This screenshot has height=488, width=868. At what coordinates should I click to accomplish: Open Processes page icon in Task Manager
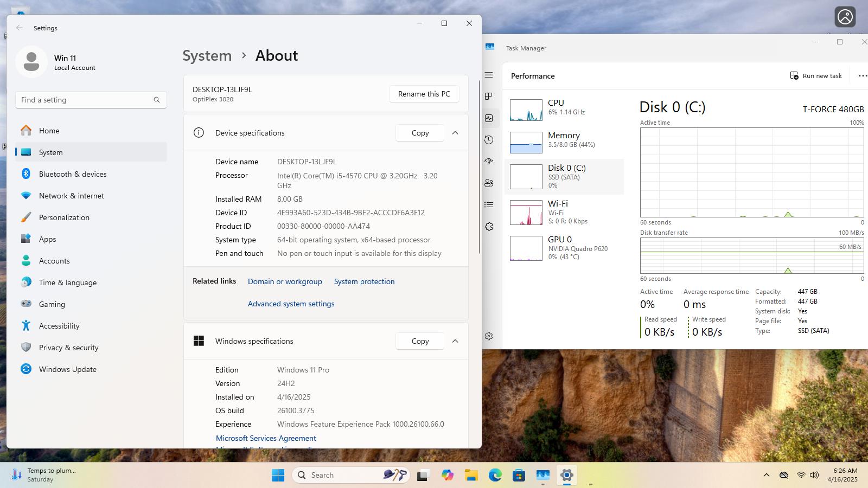click(489, 96)
